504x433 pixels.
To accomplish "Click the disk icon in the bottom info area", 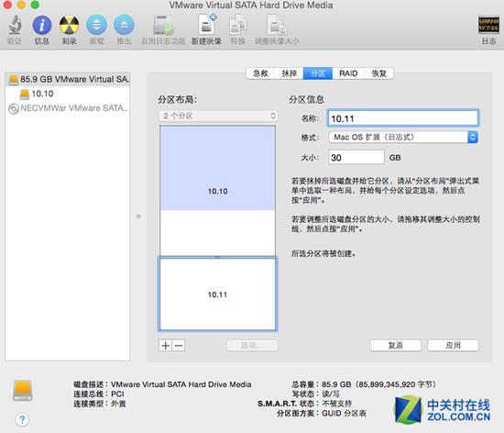I will coord(23,391).
